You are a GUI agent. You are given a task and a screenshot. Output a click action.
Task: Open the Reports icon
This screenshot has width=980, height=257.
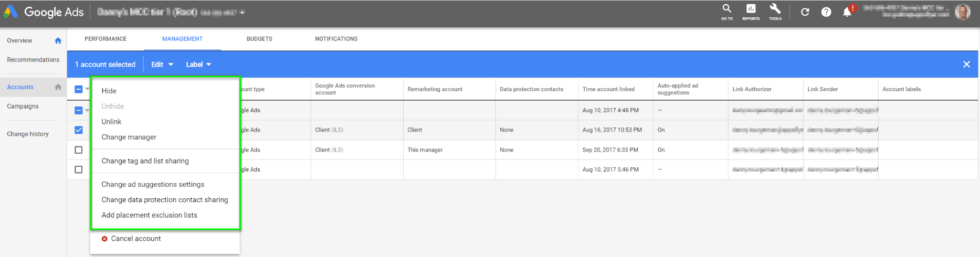click(x=751, y=11)
